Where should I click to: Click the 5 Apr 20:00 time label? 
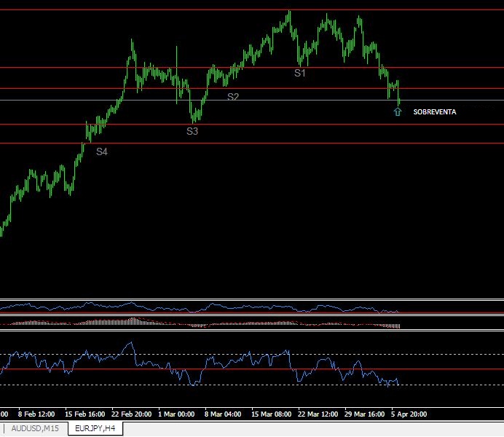pos(409,414)
